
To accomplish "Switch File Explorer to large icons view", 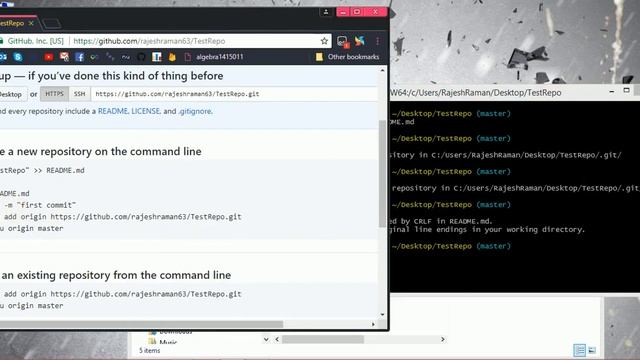I will [592, 350].
